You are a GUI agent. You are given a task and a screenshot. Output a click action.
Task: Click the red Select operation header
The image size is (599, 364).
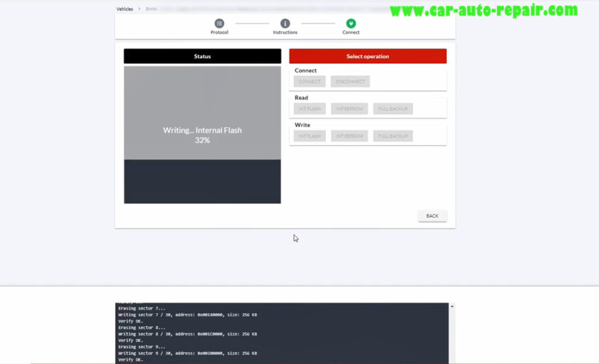tap(367, 56)
